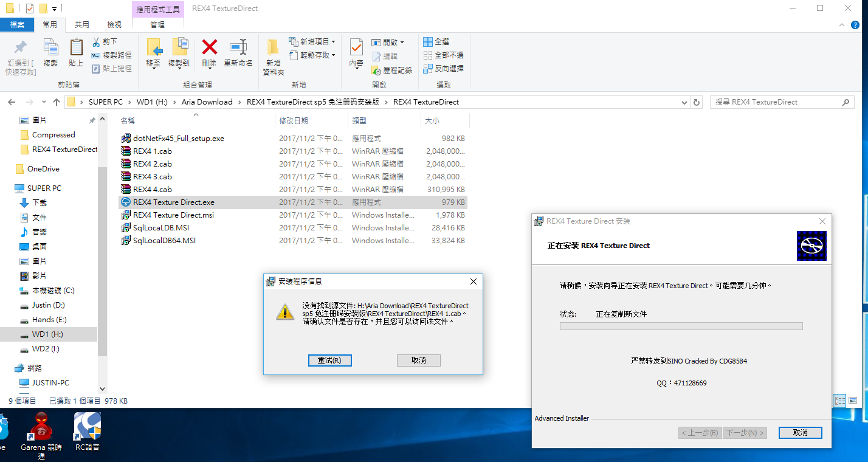Collapse the ribbon with the chevron arrow
This screenshot has width=868, height=462.
coord(842,25)
